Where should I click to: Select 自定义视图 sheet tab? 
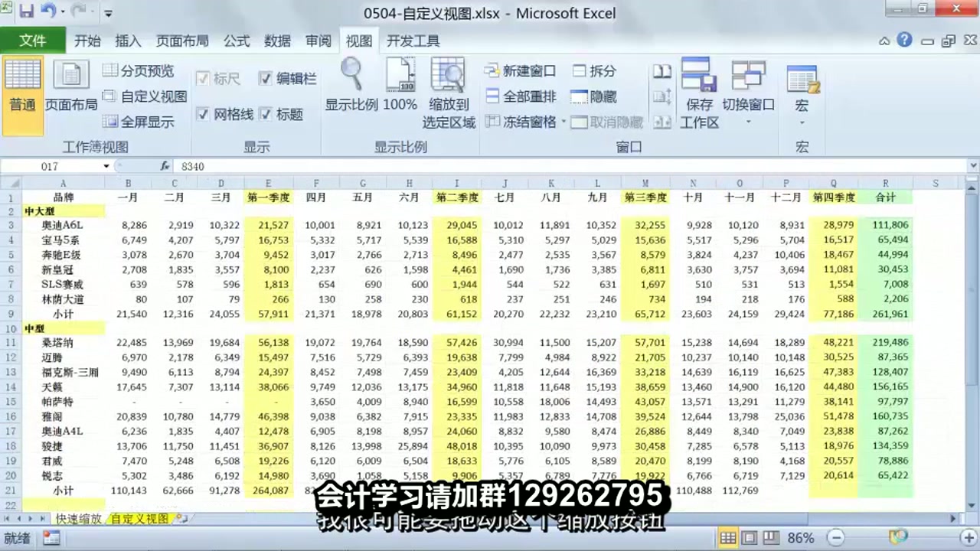click(x=139, y=519)
